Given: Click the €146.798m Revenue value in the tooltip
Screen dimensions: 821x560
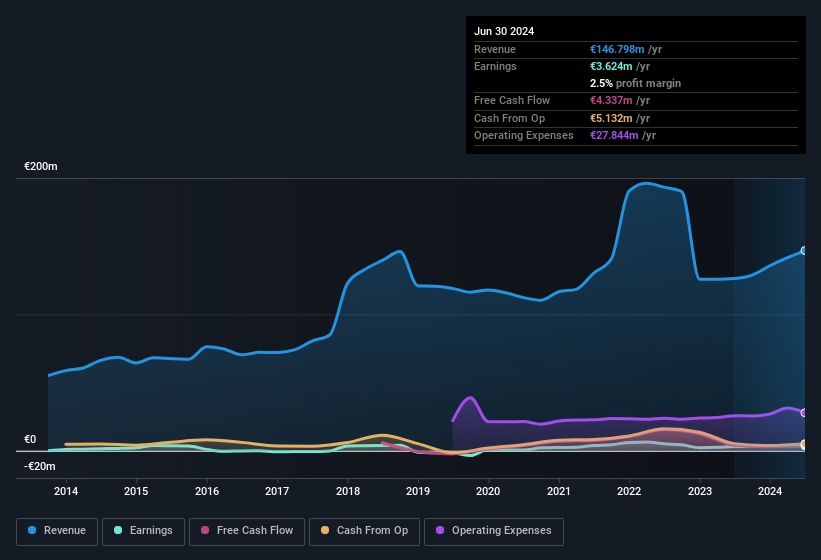Looking at the screenshot, I should pyautogui.click(x=617, y=48).
